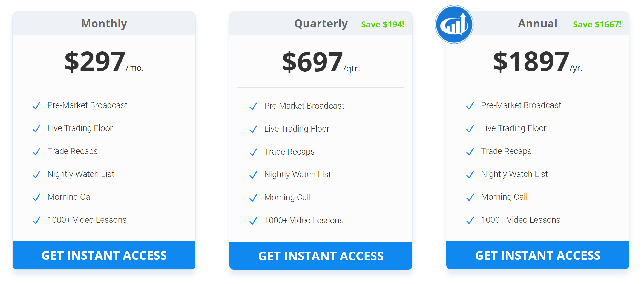Click checkmark next to Quarterly Live Trading Floor
The image size is (644, 284).
point(253,129)
